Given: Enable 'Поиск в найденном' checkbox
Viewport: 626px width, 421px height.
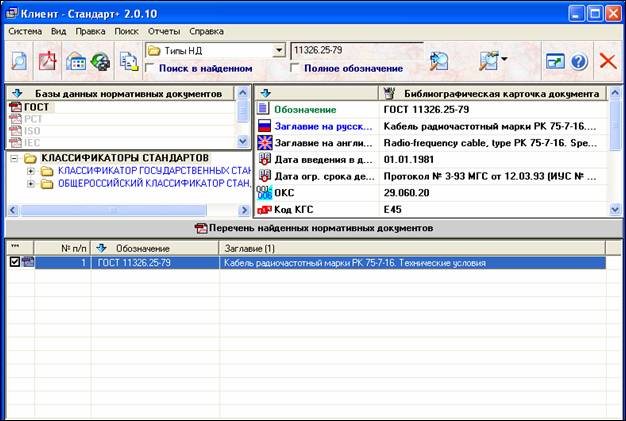Looking at the screenshot, I should (x=150, y=69).
